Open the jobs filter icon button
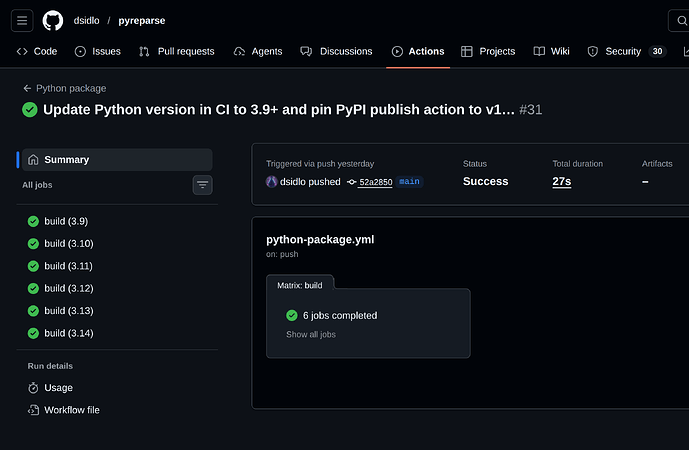The height and width of the screenshot is (450, 689). 203,185
